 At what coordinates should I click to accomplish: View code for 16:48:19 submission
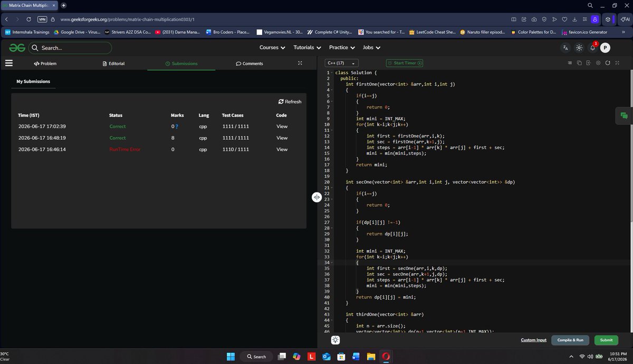point(282,138)
